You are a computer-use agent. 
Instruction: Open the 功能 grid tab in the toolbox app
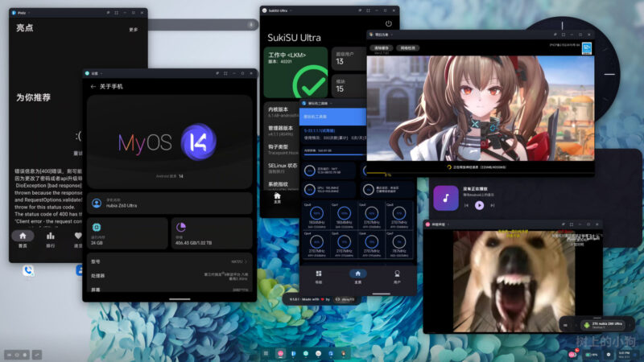pos(318,277)
